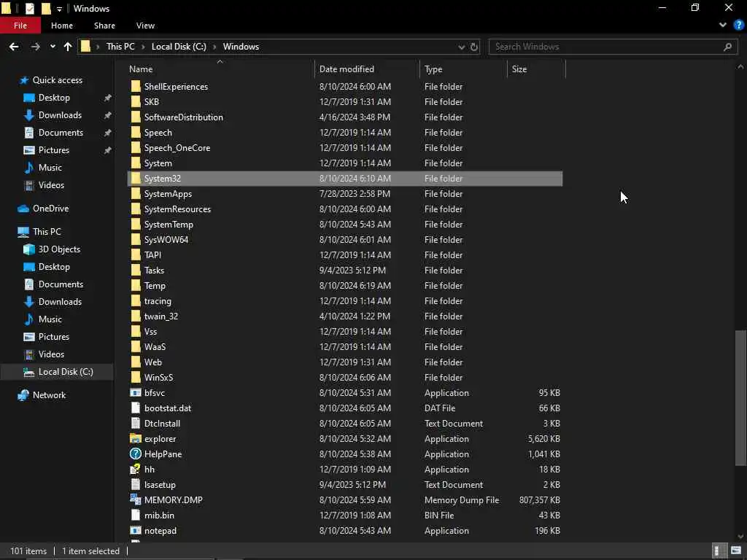Open Pictures under This PC

54,337
